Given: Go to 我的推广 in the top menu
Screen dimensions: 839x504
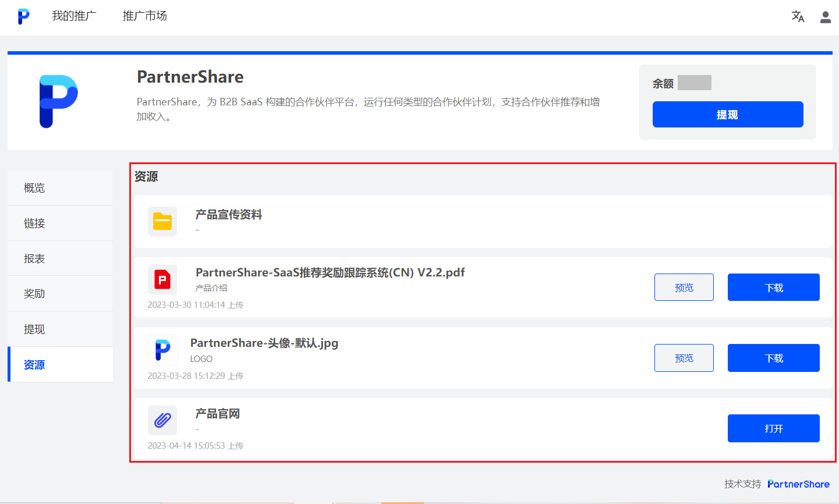Looking at the screenshot, I should pyautogui.click(x=74, y=16).
